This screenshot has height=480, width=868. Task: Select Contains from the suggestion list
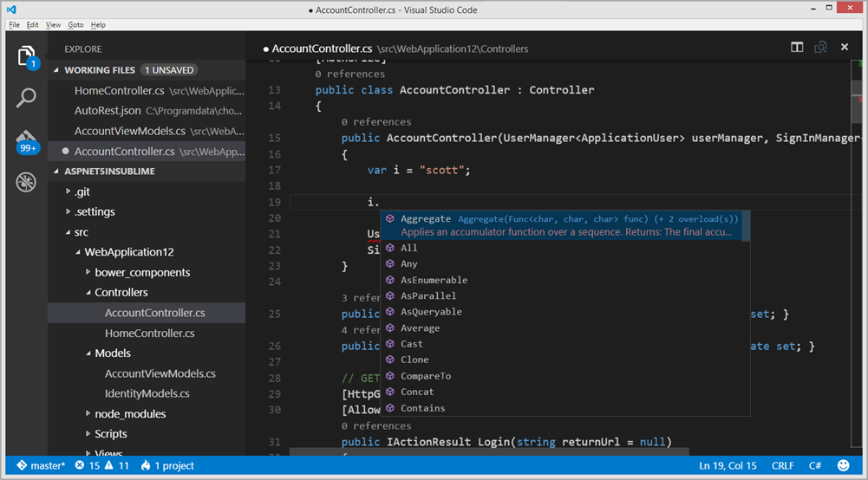(565, 408)
